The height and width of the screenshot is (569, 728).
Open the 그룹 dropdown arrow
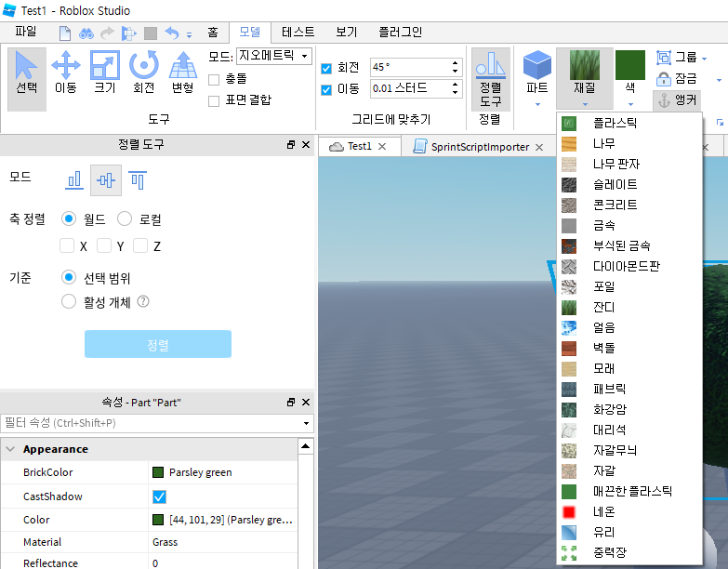pyautogui.click(x=705, y=59)
